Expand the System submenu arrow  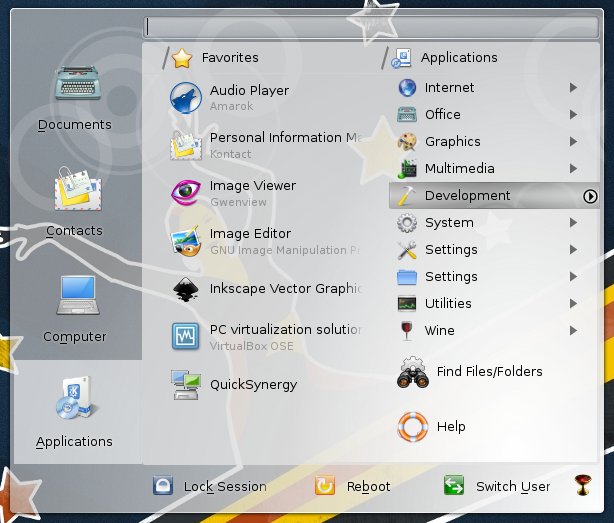(x=573, y=223)
